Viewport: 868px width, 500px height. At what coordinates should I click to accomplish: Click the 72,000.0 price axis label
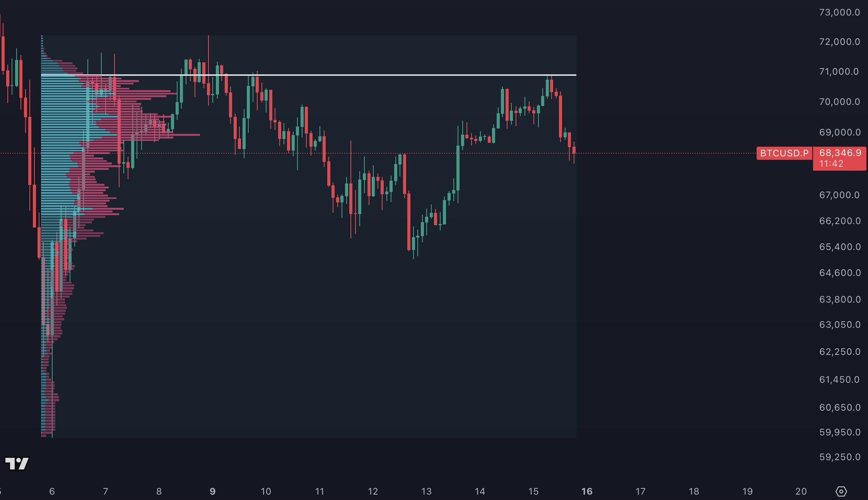pyautogui.click(x=839, y=42)
